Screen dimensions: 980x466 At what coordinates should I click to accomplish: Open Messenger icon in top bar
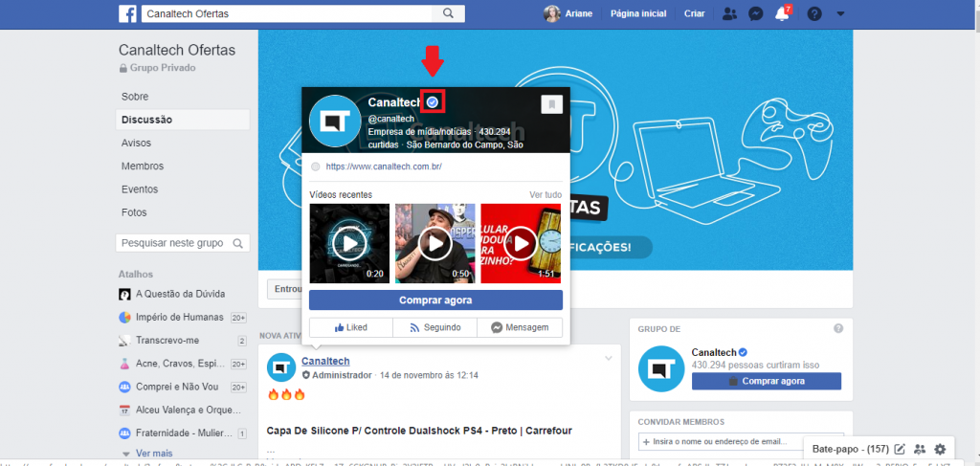click(x=756, y=13)
